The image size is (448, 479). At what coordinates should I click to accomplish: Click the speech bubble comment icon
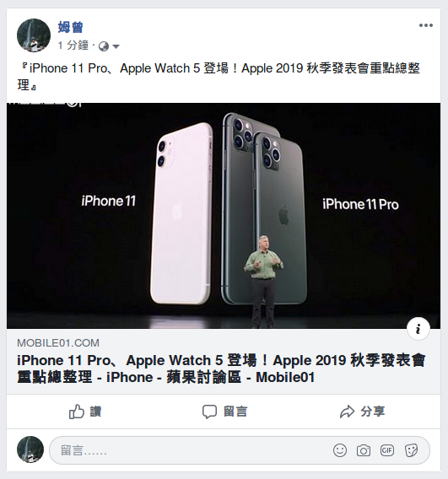click(x=209, y=412)
